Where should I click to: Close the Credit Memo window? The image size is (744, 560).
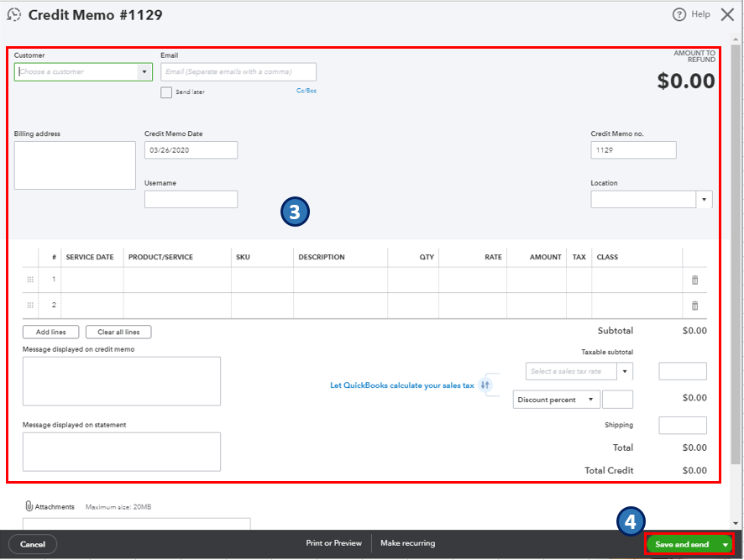pyautogui.click(x=727, y=15)
